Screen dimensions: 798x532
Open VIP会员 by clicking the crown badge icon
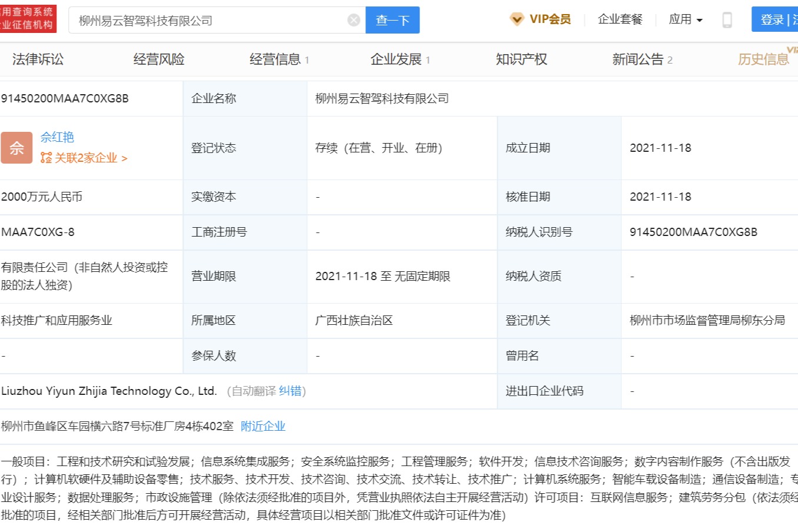click(516, 19)
